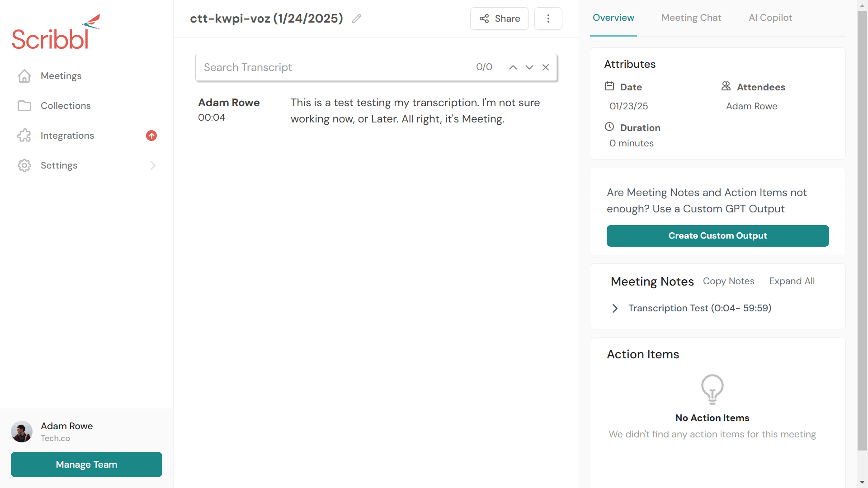Click the Create Custom Output button
This screenshot has height=488, width=868.
click(x=718, y=235)
